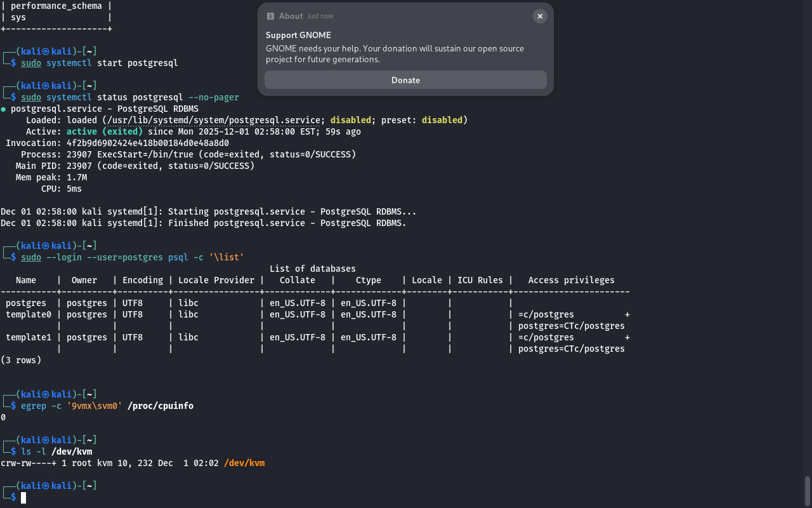Click the "List of databases" heading
Image resolution: width=812 pixels, height=508 pixels.
[x=312, y=269]
